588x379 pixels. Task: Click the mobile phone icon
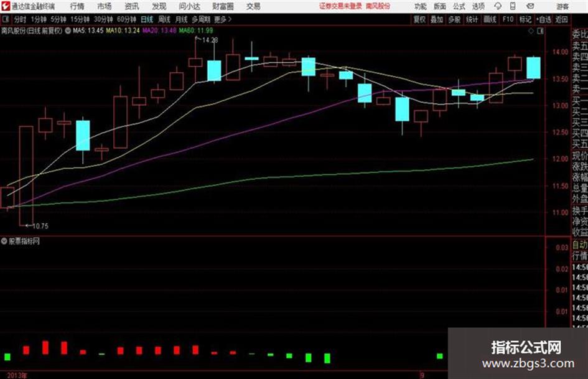point(513,6)
